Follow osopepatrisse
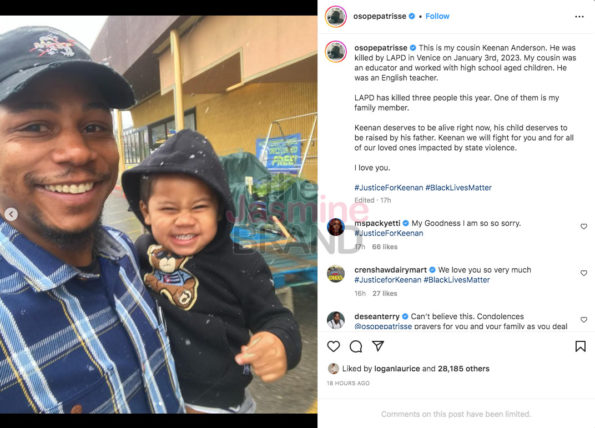Screen dimensions: 595x428 coord(437,16)
